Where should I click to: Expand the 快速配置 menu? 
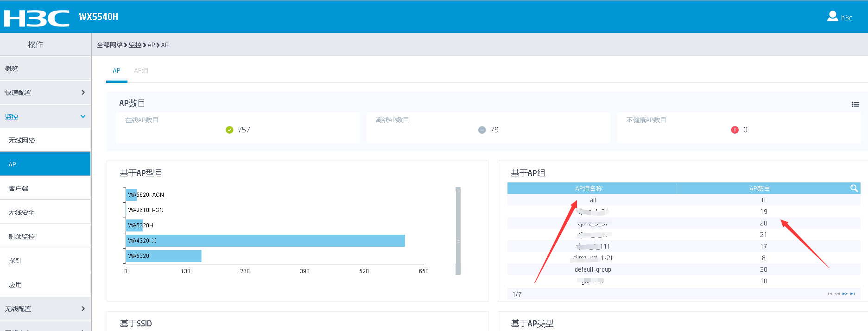coord(45,92)
